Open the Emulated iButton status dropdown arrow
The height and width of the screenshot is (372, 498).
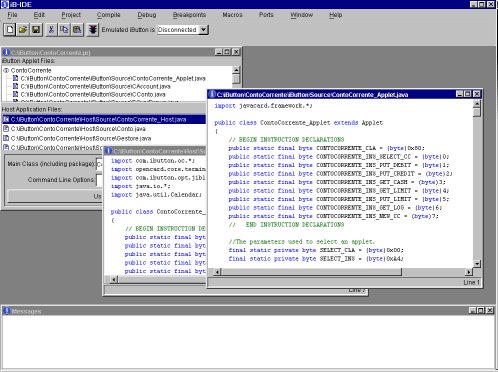click(203, 30)
